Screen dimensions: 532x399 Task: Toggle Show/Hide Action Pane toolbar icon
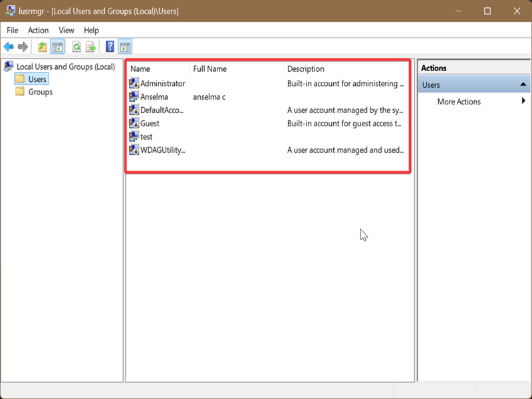click(125, 47)
